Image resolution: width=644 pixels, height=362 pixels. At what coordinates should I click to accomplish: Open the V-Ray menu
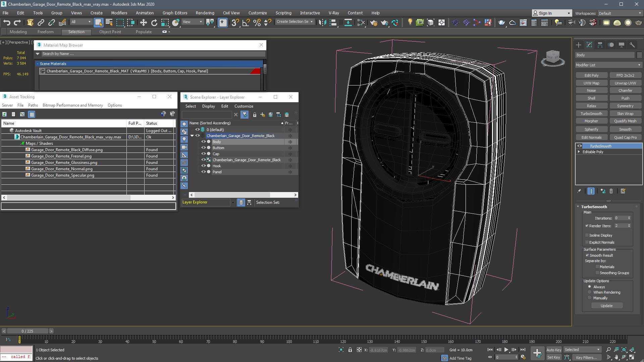333,13
